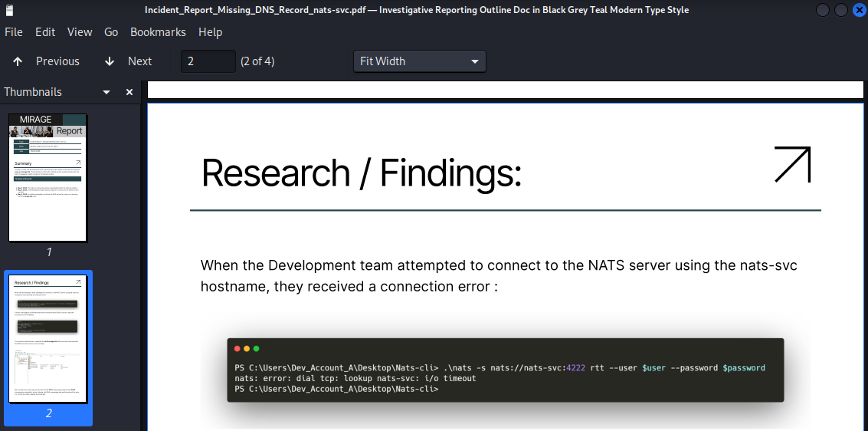Select the page 1 thumbnail
The image size is (868, 431).
pos(47,178)
